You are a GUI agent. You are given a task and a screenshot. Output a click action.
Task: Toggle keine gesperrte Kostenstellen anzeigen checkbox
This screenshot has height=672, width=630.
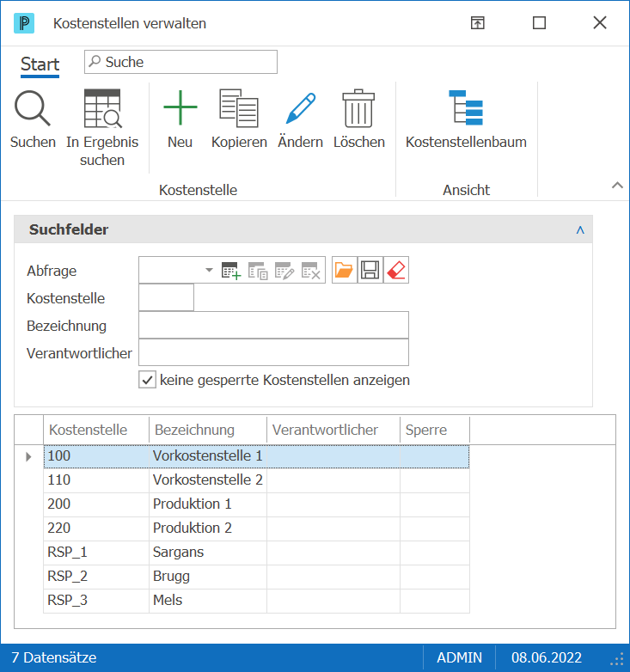tap(147, 380)
